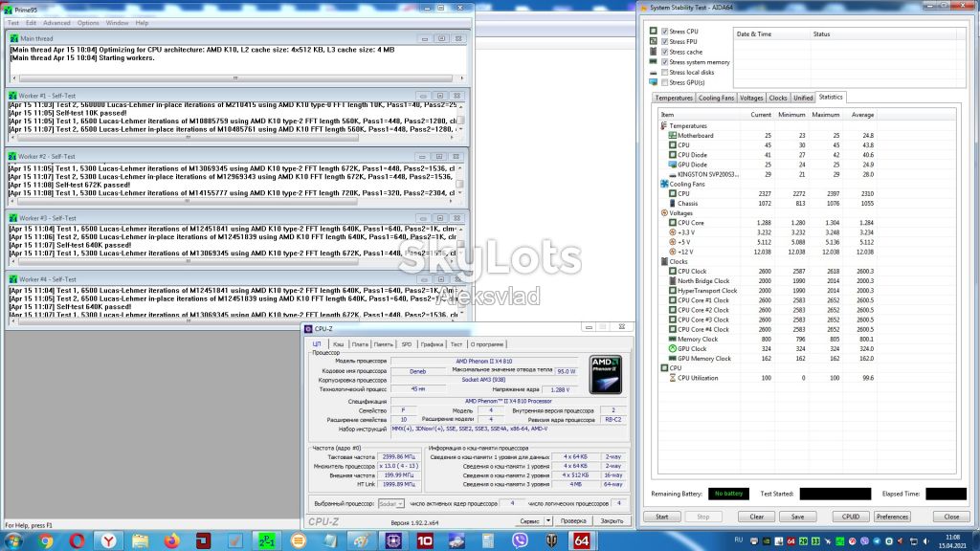Enable Stress GPU(s) checkbox
Image resolution: width=980 pixels, height=551 pixels.
tap(665, 82)
